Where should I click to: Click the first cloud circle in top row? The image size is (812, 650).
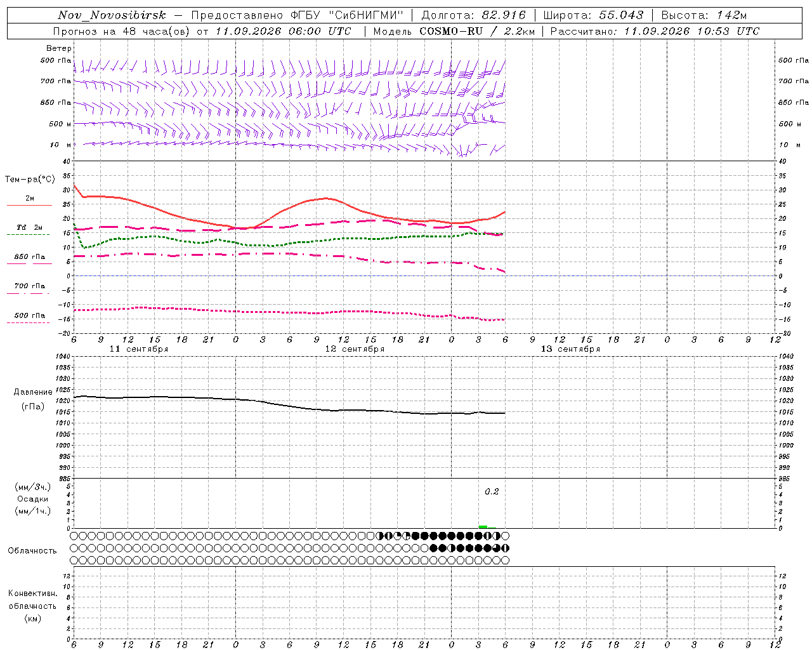pos(74,536)
